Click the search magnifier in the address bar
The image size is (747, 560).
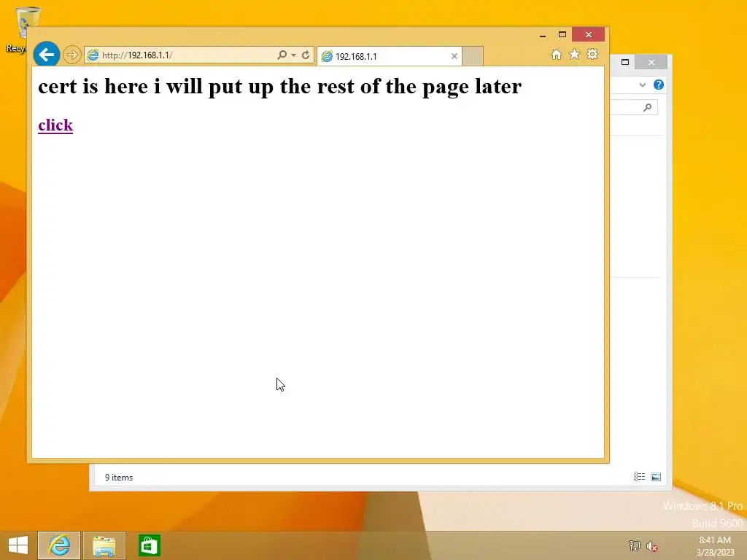point(282,55)
